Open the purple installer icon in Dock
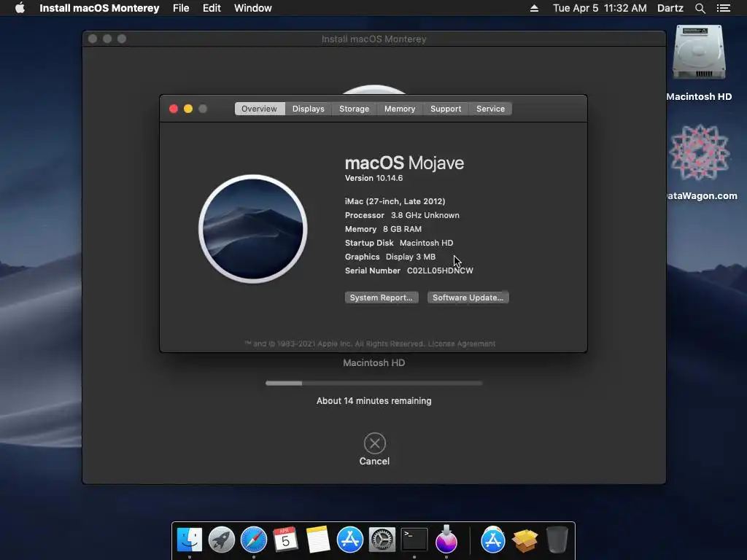The height and width of the screenshot is (560, 747). pyautogui.click(x=446, y=539)
